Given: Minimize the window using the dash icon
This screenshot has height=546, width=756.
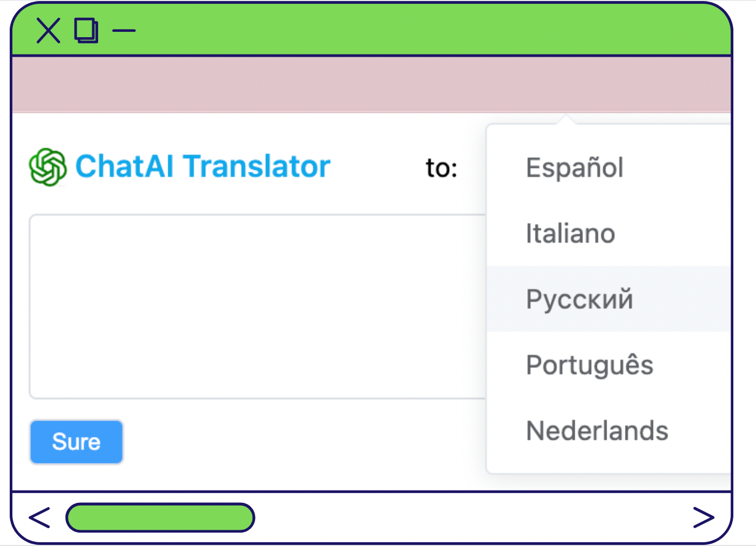Looking at the screenshot, I should click(124, 30).
